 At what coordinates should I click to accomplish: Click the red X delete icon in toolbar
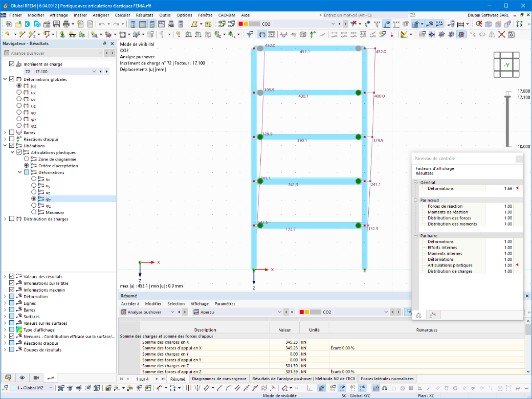(x=501, y=34)
